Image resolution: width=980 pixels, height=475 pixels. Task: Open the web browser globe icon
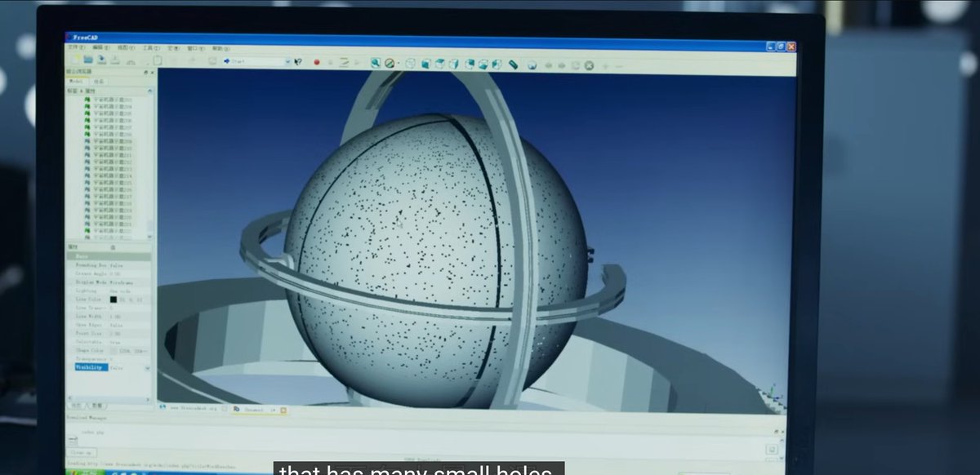pos(532,65)
